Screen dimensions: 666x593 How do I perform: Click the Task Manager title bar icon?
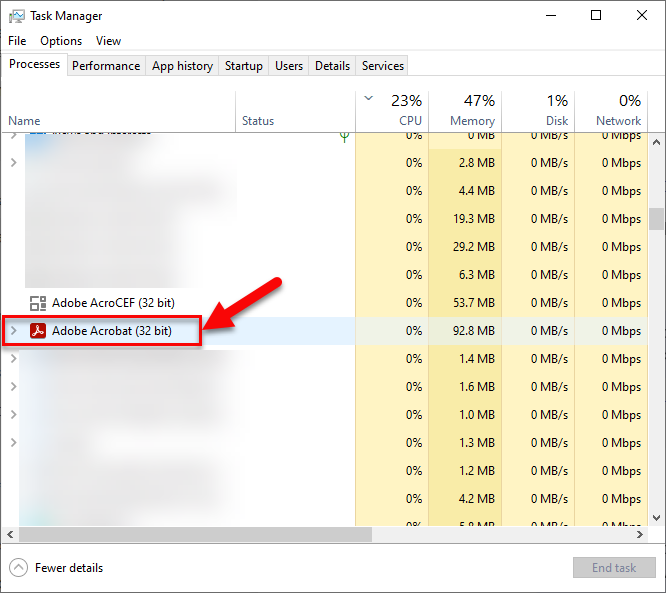click(17, 16)
